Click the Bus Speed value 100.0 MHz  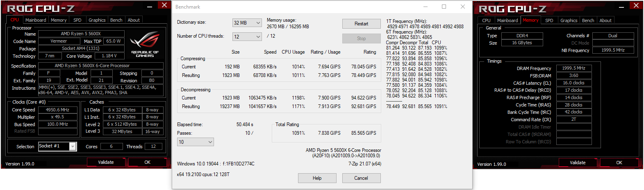(x=57, y=124)
